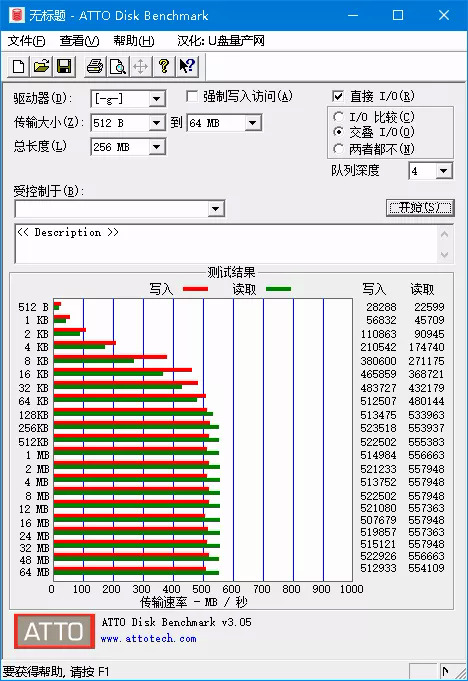Viewport: 468px width, 681px height.
Task: Open the 512 B transfer size dropdown
Action: click(x=156, y=123)
